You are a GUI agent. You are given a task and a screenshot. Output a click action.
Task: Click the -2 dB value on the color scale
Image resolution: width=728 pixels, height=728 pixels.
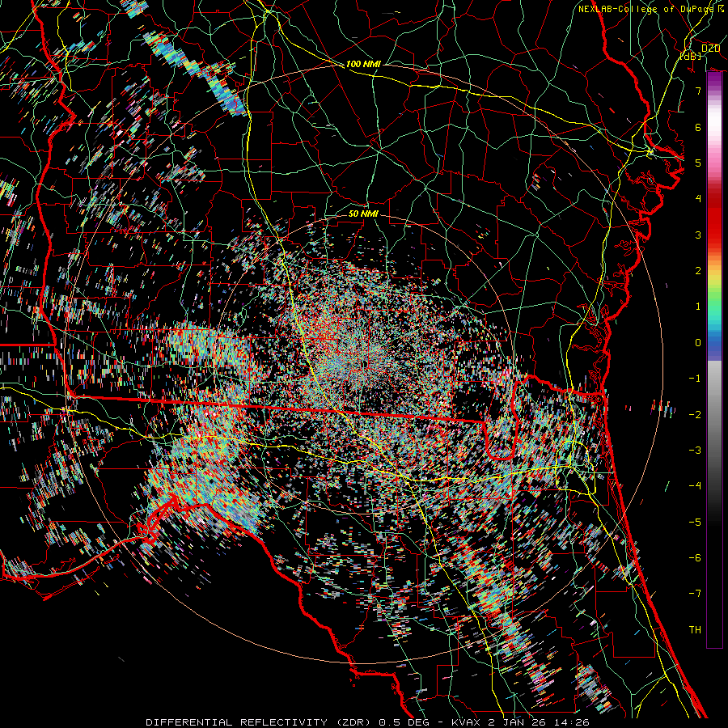(695, 415)
